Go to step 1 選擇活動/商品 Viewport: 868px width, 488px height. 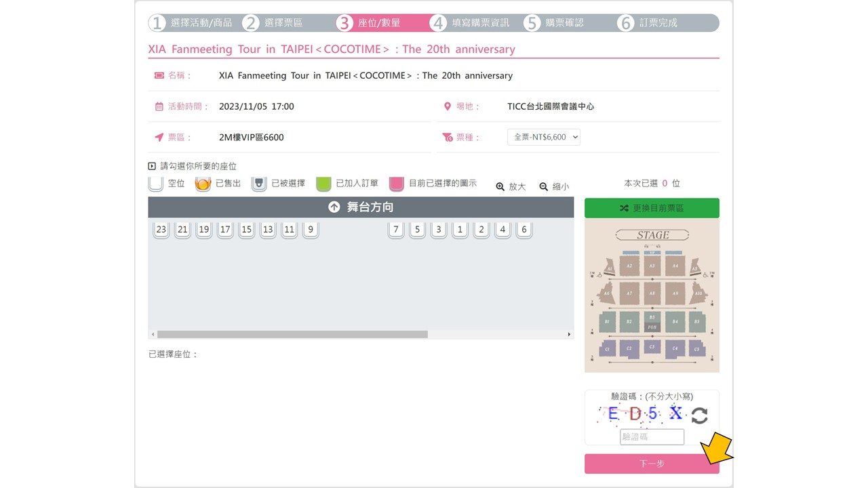coord(191,23)
